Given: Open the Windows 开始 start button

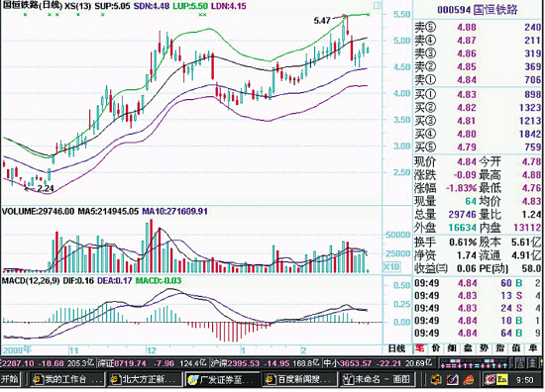Looking at the screenshot, I should 10,379.
